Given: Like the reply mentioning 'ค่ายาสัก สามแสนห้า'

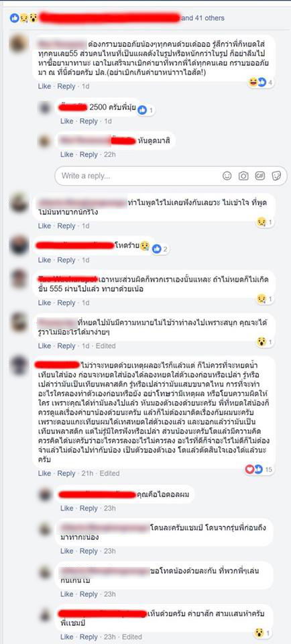Looking at the screenshot, I should pyautogui.click(x=66, y=637).
